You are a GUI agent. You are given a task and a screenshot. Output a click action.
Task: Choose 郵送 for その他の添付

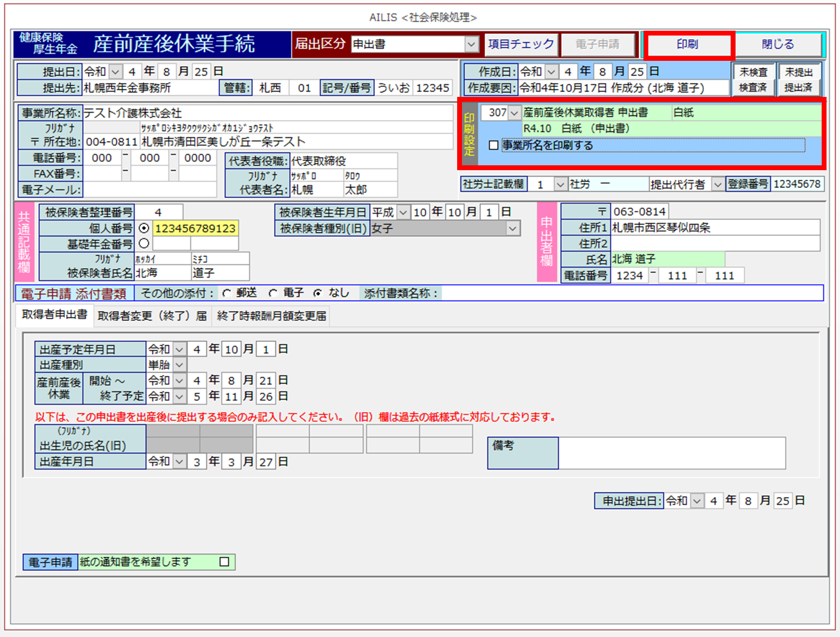pyautogui.click(x=227, y=293)
